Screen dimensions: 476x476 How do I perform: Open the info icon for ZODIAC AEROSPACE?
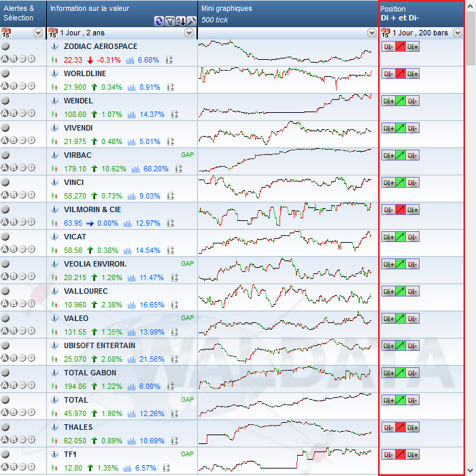tap(54, 46)
